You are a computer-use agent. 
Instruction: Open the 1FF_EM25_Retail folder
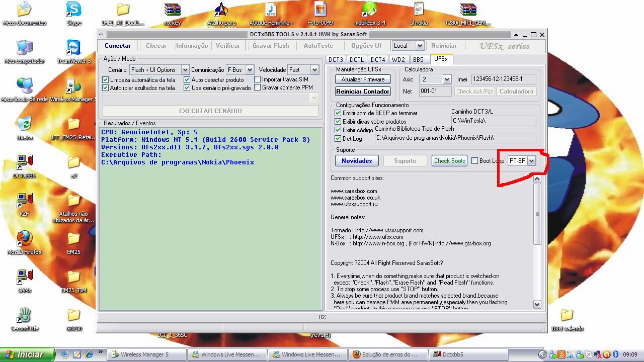coord(73,128)
